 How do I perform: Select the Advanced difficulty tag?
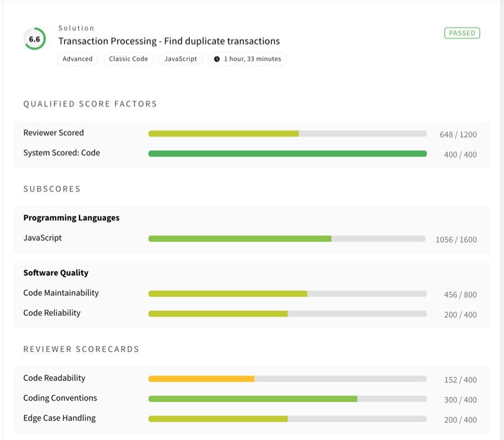[78, 59]
